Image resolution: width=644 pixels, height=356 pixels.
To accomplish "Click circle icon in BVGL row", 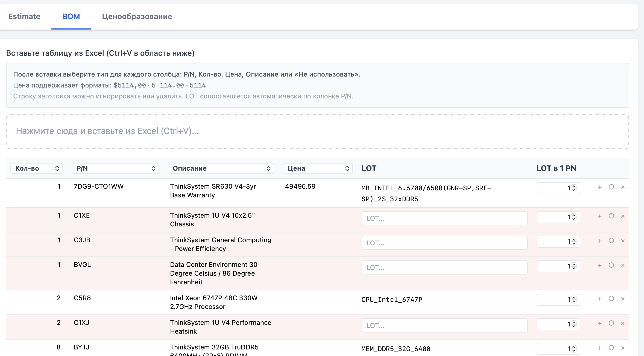I will click(x=611, y=265).
